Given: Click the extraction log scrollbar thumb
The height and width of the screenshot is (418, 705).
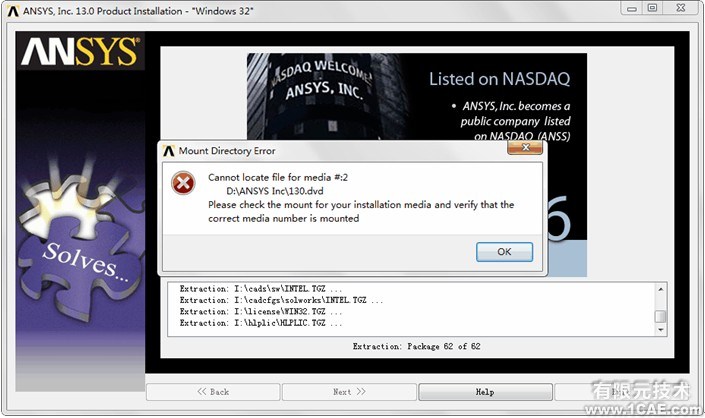Looking at the screenshot, I should pyautogui.click(x=660, y=316).
